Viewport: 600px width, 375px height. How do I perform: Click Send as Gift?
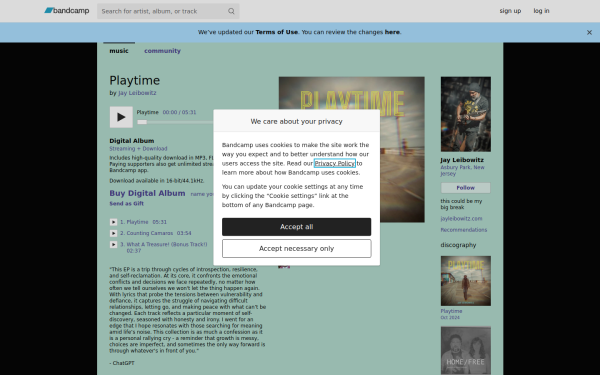point(127,204)
